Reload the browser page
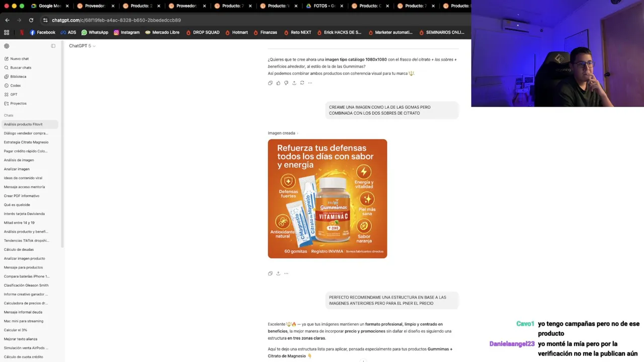Image resolution: width=644 pixels, height=362 pixels. tap(31, 20)
